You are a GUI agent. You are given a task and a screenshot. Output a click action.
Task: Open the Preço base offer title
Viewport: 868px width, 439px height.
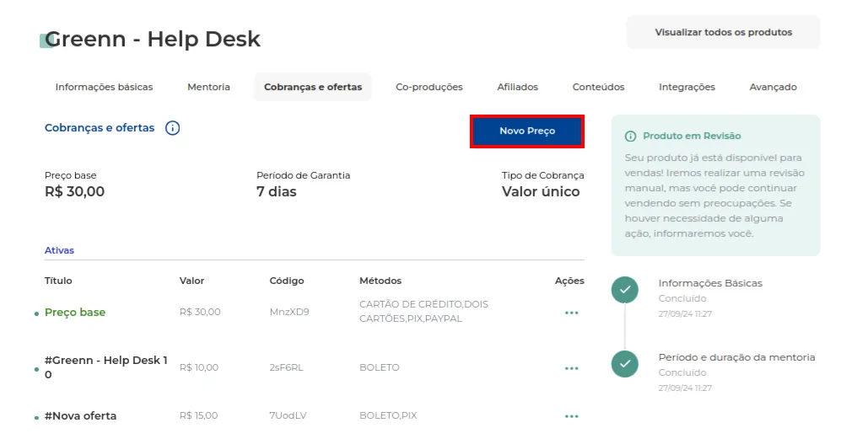tap(75, 313)
